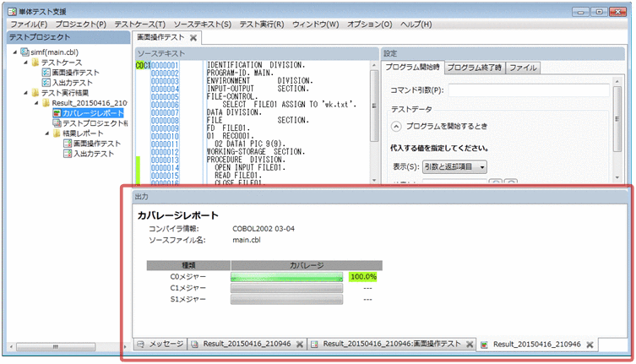Click settings panel scrollbar up arrow
This screenshot has width=636, height=364.
pyautogui.click(x=617, y=82)
